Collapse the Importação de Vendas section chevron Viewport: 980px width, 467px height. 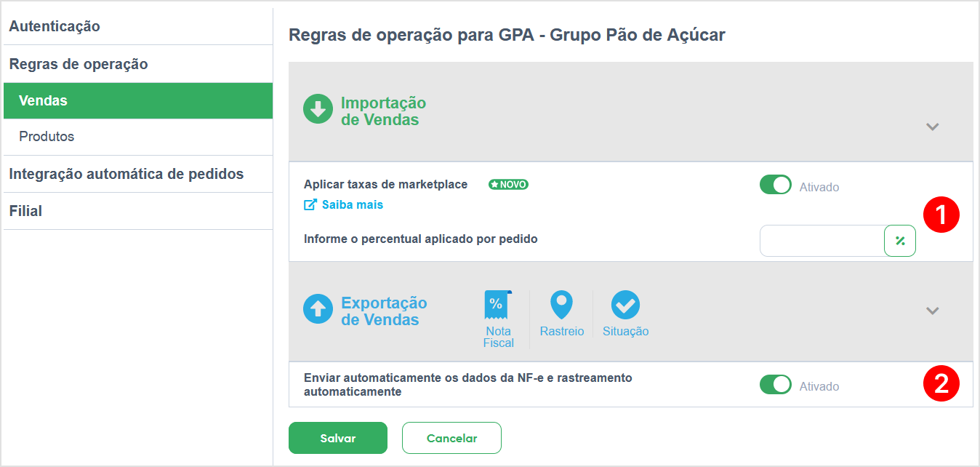933,127
